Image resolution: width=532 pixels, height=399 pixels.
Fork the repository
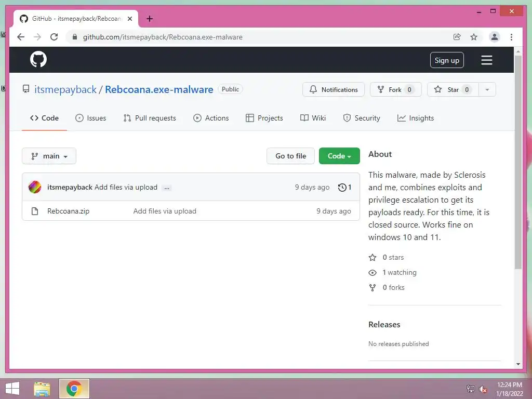[x=395, y=89]
